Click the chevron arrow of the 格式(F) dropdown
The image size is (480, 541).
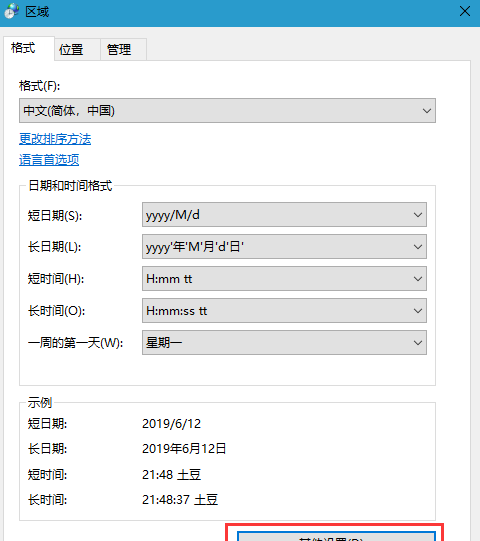(427, 111)
